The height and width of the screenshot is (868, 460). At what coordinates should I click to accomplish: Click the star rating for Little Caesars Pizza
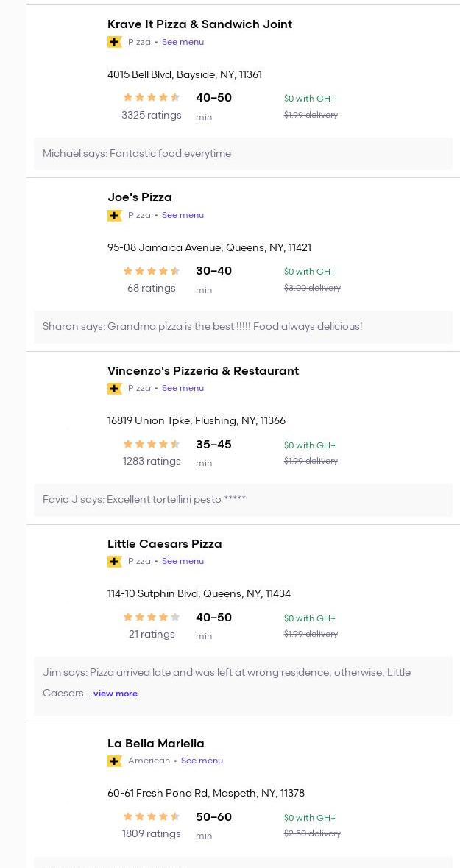(x=151, y=618)
